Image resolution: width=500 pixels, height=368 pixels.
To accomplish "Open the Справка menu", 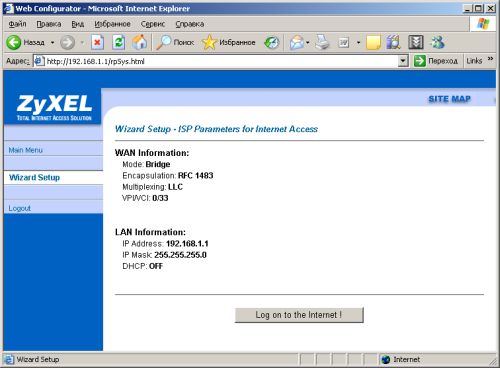I will 190,24.
